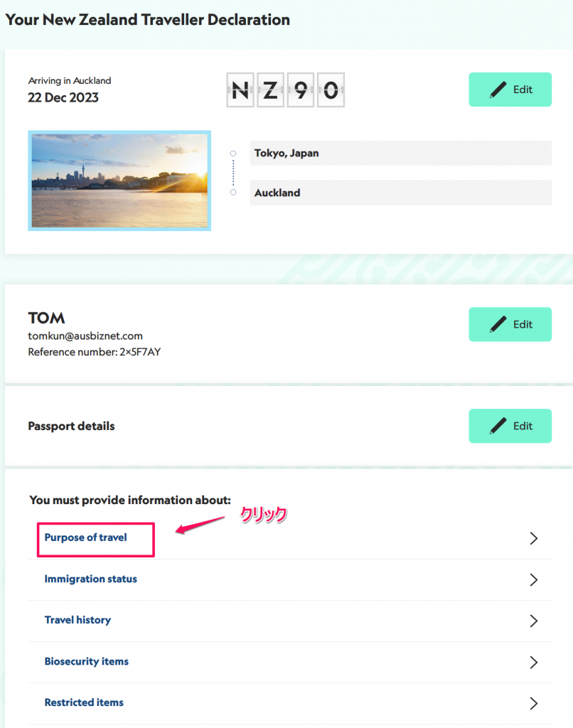Select the Biosecurity items link
The height and width of the screenshot is (728, 573).
86,661
